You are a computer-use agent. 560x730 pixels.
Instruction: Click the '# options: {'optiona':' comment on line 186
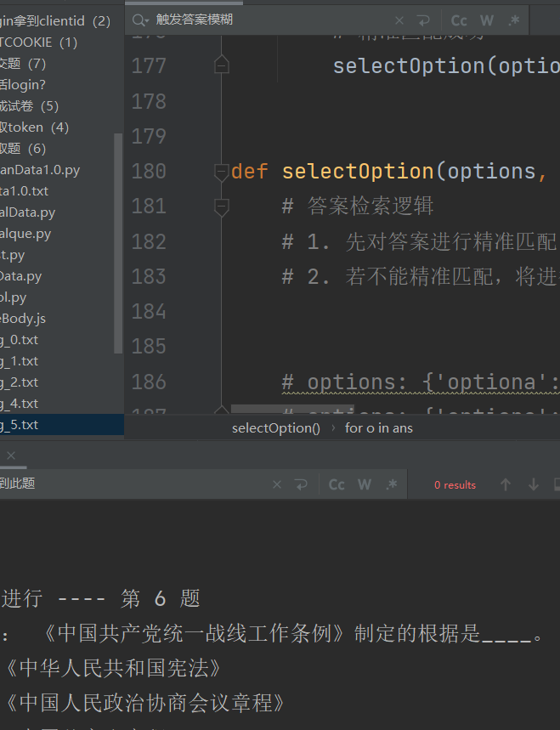point(421,382)
